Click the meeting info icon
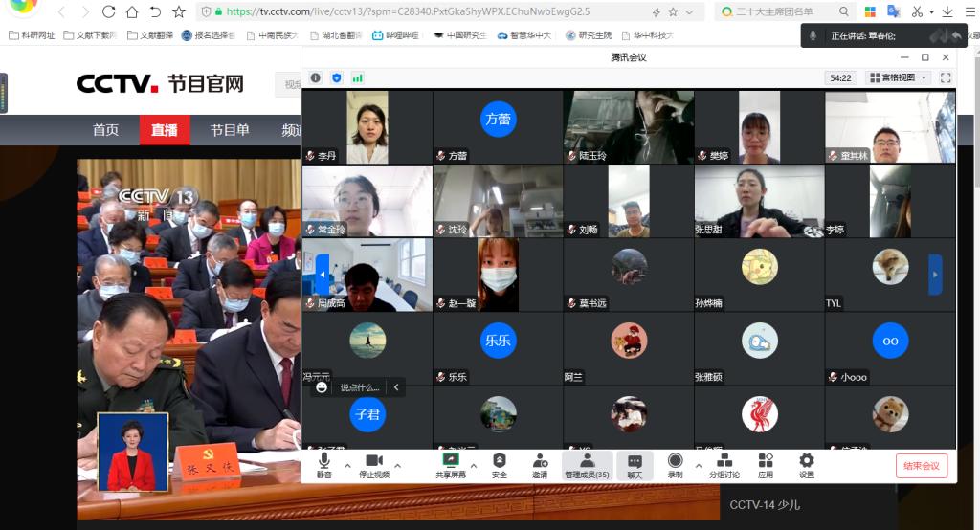This screenshot has height=530, width=980. click(315, 77)
